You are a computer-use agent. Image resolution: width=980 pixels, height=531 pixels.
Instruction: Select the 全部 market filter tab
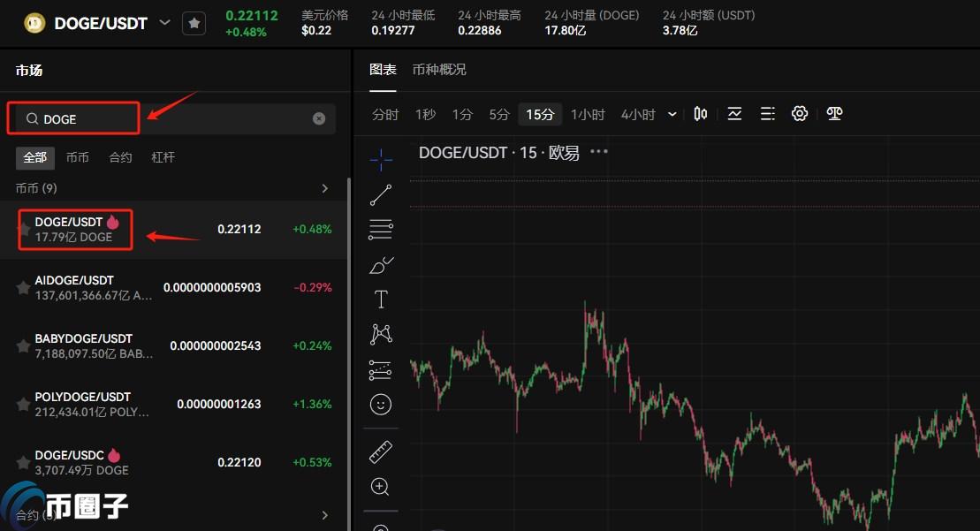[x=35, y=157]
